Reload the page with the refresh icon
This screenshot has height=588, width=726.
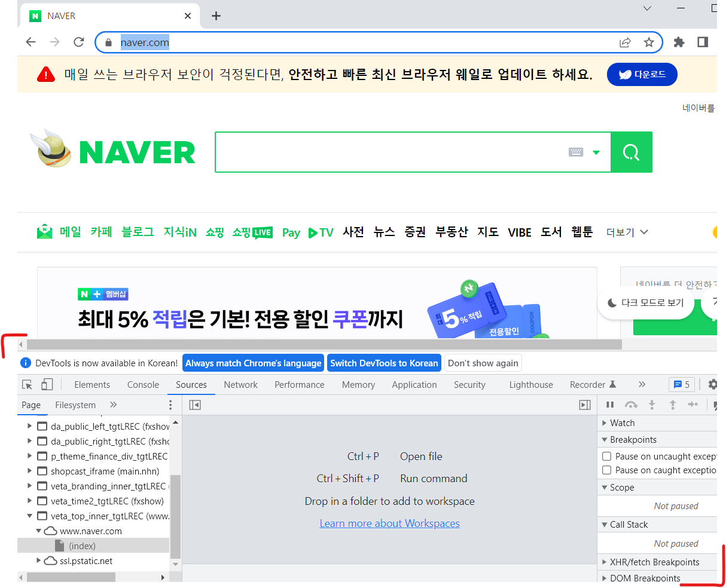point(78,42)
